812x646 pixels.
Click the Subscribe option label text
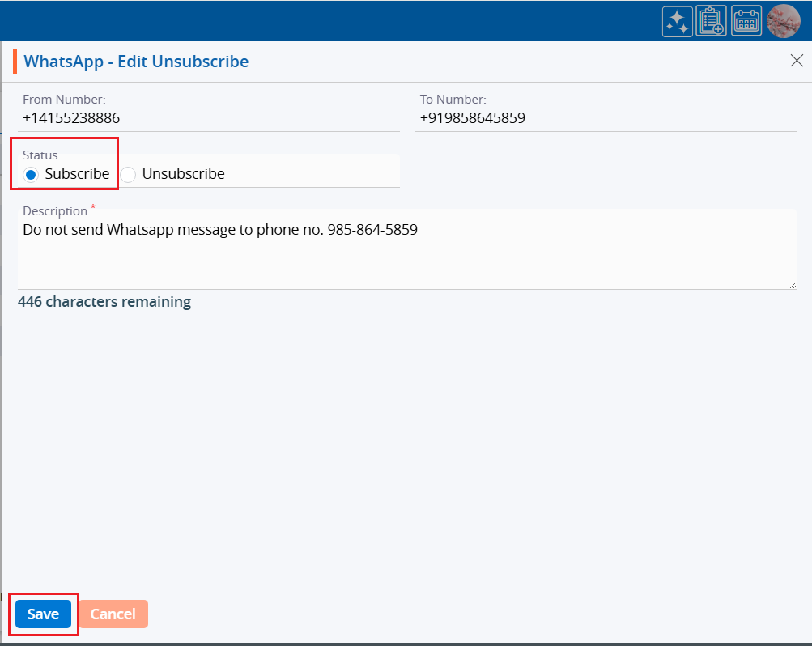[x=77, y=174]
